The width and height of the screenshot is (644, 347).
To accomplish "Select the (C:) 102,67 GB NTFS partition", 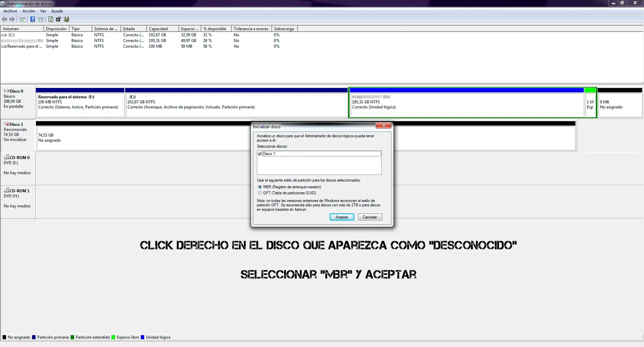I will 236,102.
